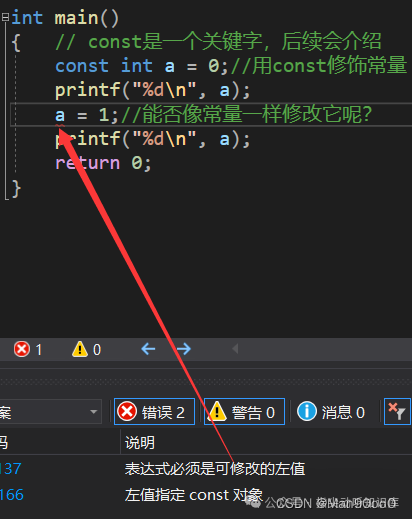The width and height of the screenshot is (412, 519).
Task: Sort by the 说明 column header
Action: click(140, 443)
